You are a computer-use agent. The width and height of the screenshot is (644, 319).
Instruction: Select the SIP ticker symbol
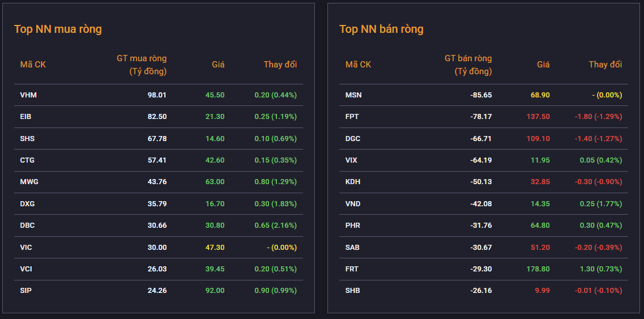(26, 291)
